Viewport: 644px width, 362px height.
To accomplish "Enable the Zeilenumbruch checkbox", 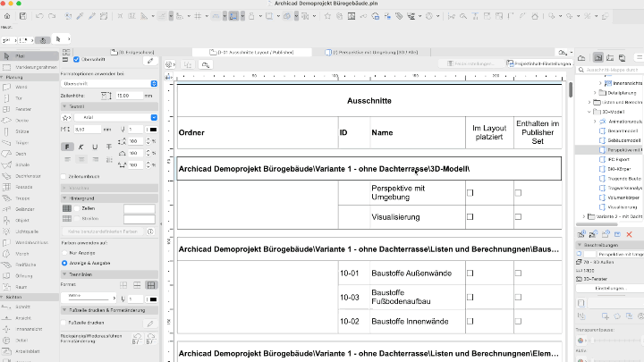I will pyautogui.click(x=64, y=177).
